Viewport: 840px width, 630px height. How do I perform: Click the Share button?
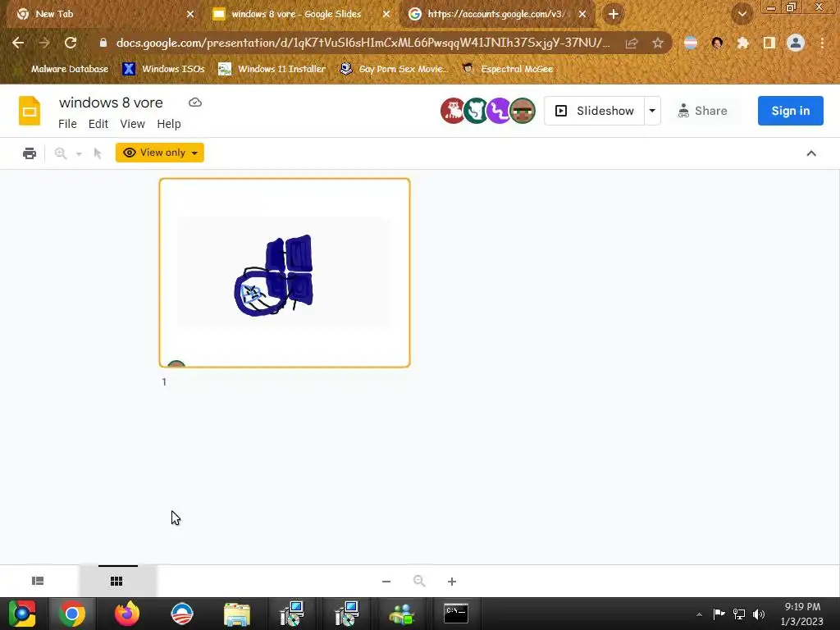(703, 111)
